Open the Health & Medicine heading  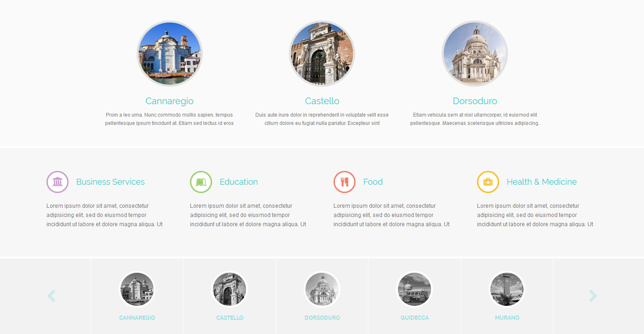point(542,182)
